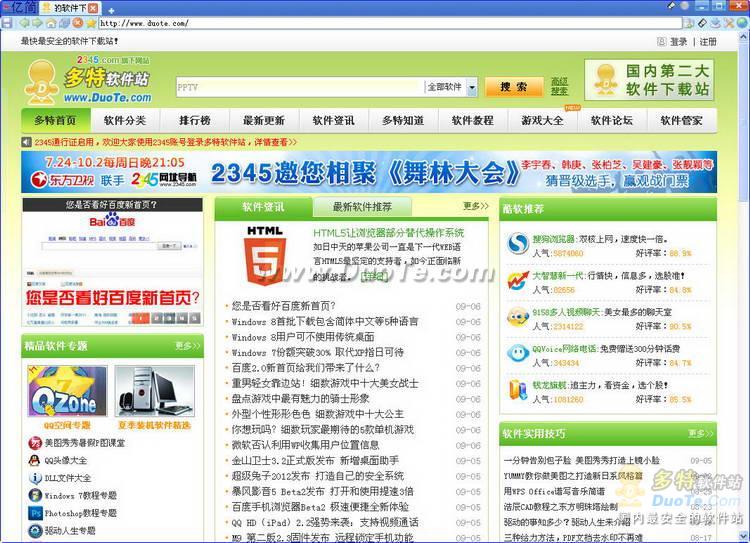Open the 软件分类 navigation tab

125,120
